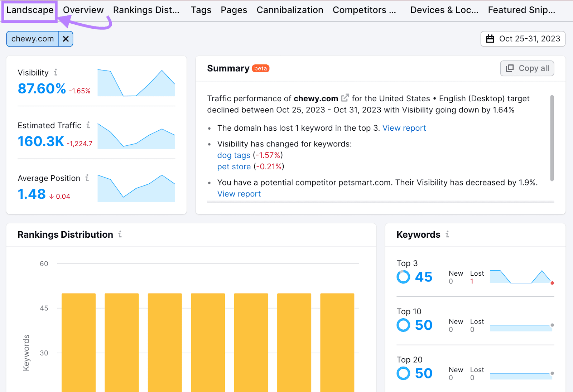The height and width of the screenshot is (392, 573).
Task: Click the 1.48 average position value
Action: [32, 194]
